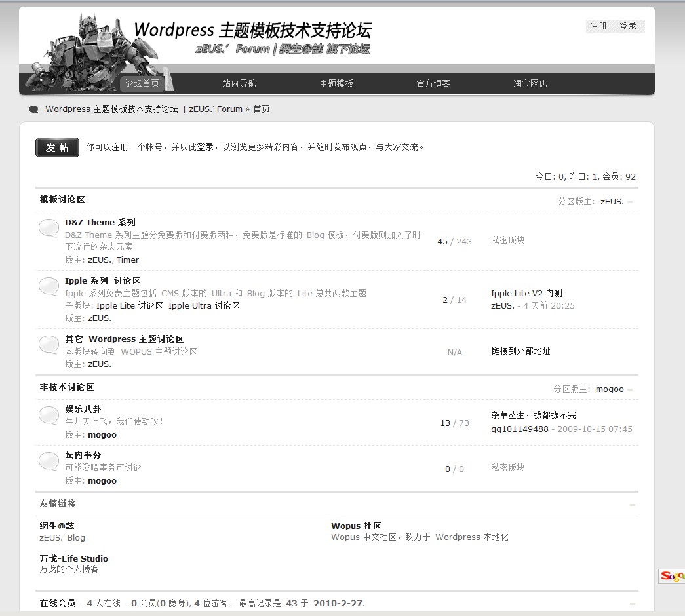685x616 pixels.
Task: Click zEUS. next to 分区版主
Action: click(612, 201)
